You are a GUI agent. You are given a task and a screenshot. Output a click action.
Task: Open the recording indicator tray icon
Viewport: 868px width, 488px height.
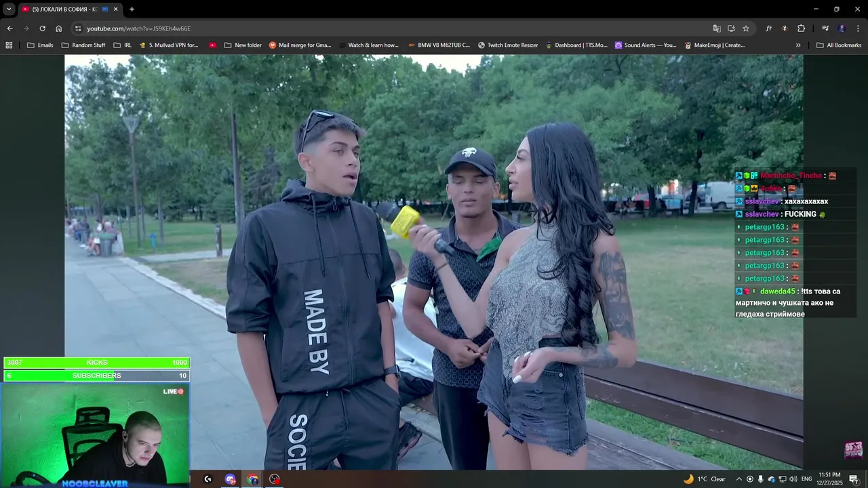750,479
